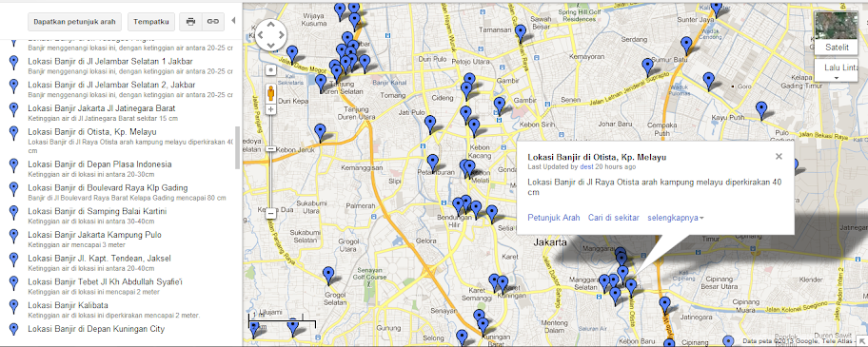This screenshot has width=868, height=347.
Task: Select Lokasi Banjir di Otista, Kp. Melayu in list
Action: pyautogui.click(x=92, y=132)
